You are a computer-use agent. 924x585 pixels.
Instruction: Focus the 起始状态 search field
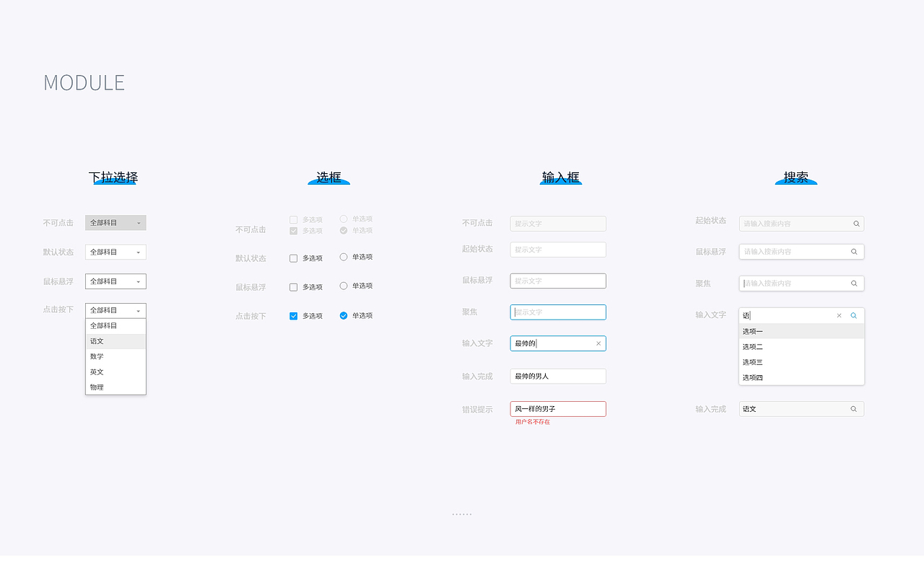(x=801, y=224)
